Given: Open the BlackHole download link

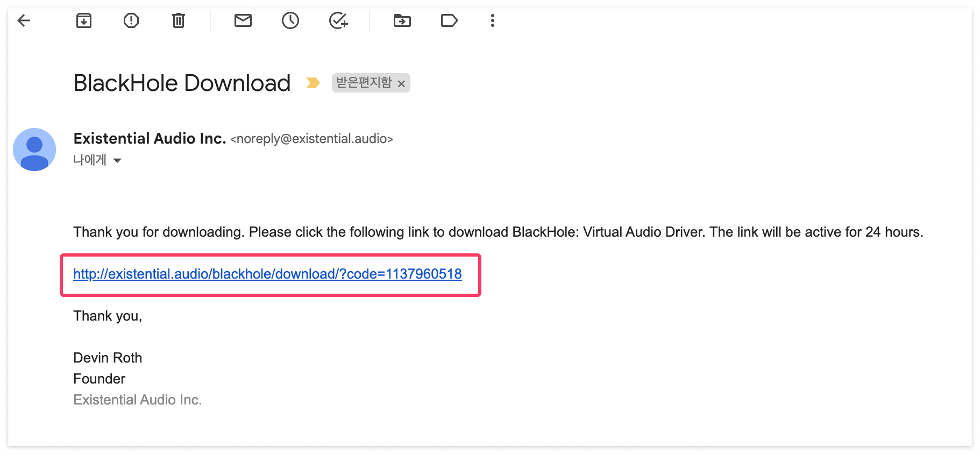Looking at the screenshot, I should click(267, 274).
